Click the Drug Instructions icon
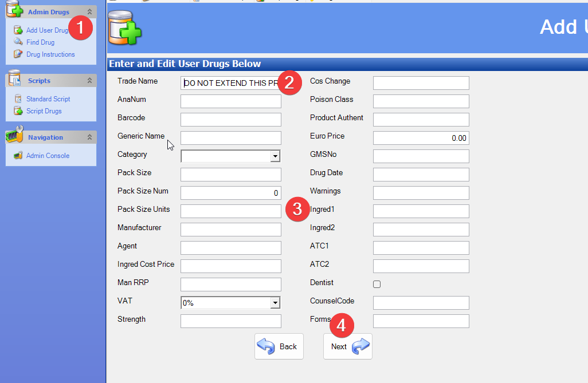The image size is (588, 383). click(x=18, y=54)
